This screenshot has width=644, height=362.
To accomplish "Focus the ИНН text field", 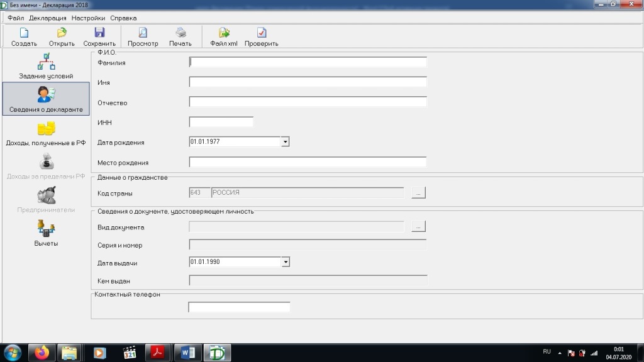I will (221, 122).
